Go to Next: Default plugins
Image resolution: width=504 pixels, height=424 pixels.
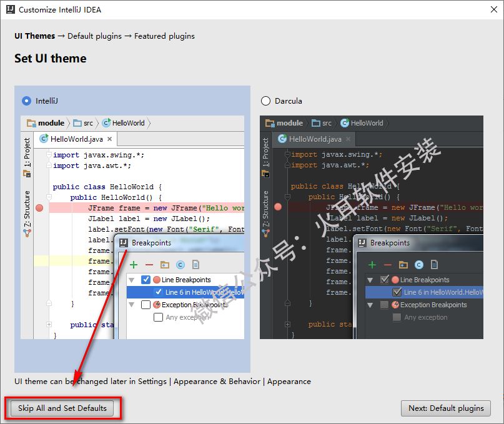(445, 408)
